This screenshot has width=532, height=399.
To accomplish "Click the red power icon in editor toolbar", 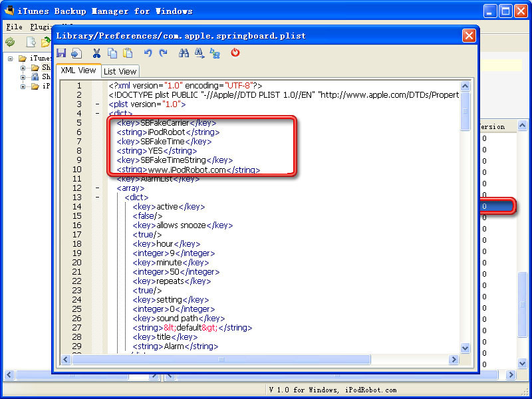I will click(x=235, y=53).
